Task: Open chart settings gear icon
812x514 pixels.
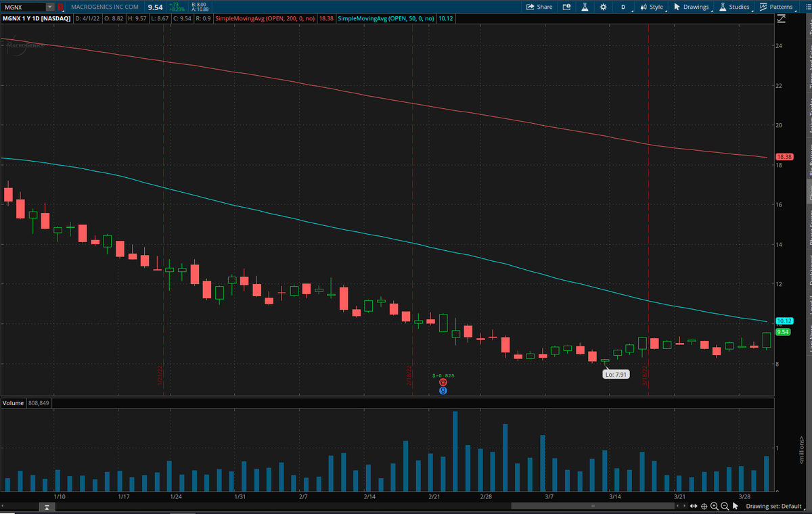Action: [603, 7]
